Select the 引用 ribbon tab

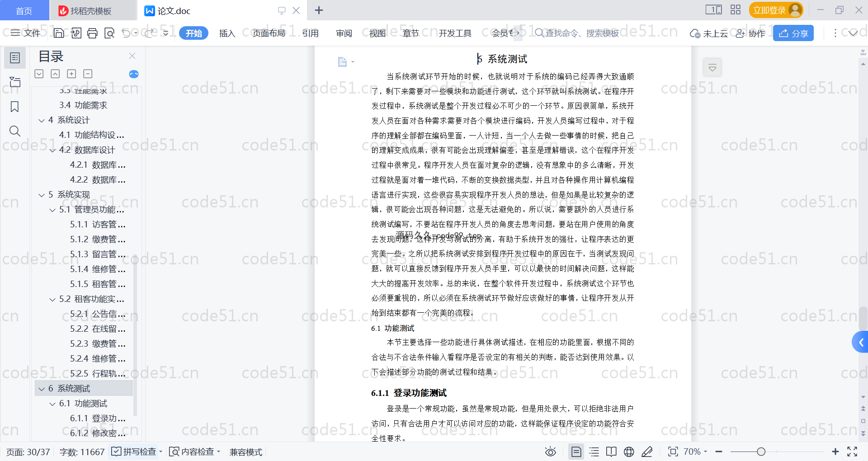click(x=311, y=33)
